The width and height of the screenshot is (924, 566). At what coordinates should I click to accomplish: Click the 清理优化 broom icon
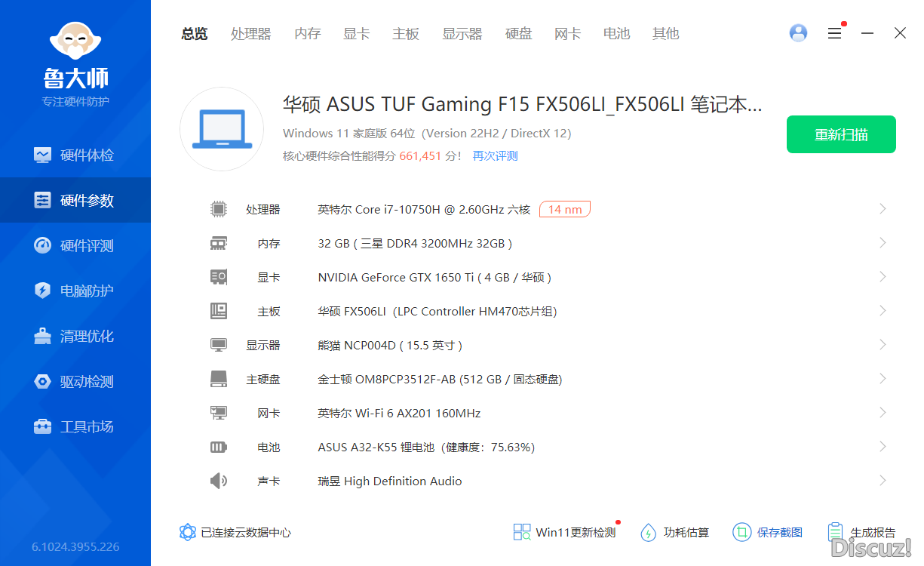(42, 336)
